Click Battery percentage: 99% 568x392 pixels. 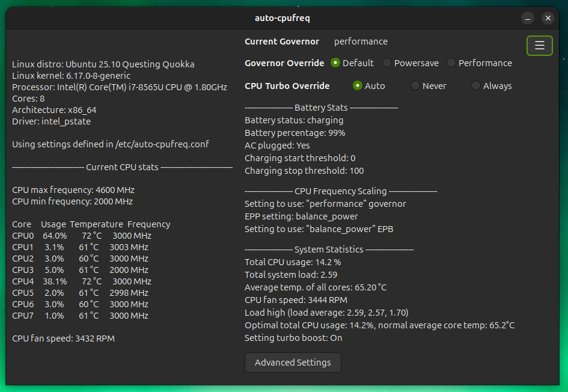coord(295,133)
